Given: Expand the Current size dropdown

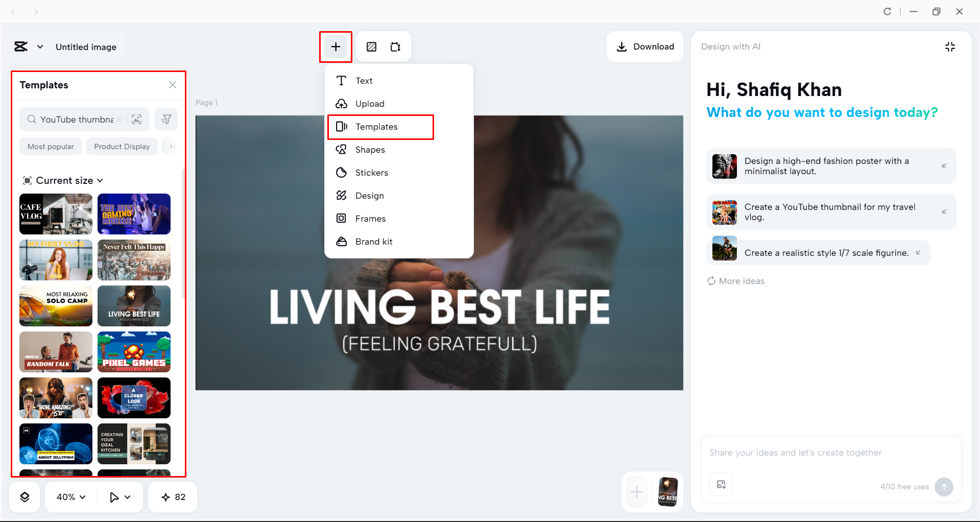Looking at the screenshot, I should coord(63,180).
